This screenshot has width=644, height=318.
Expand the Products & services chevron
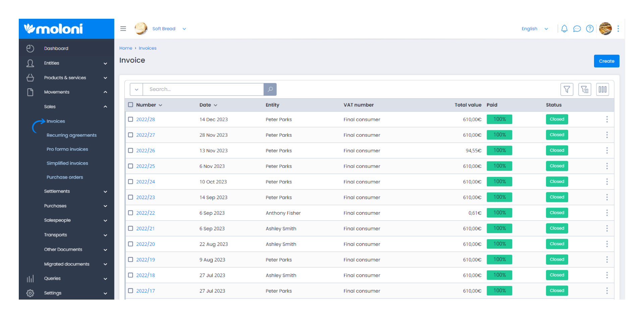tap(105, 78)
